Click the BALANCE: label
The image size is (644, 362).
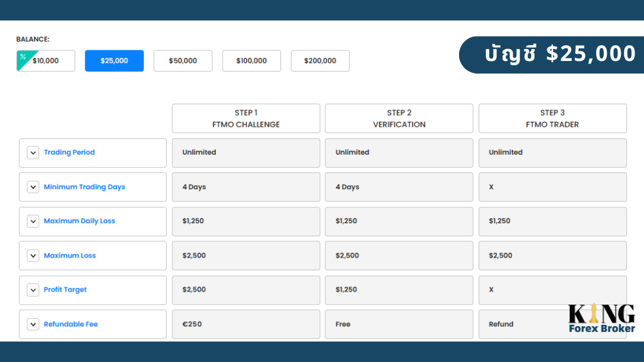coord(33,39)
